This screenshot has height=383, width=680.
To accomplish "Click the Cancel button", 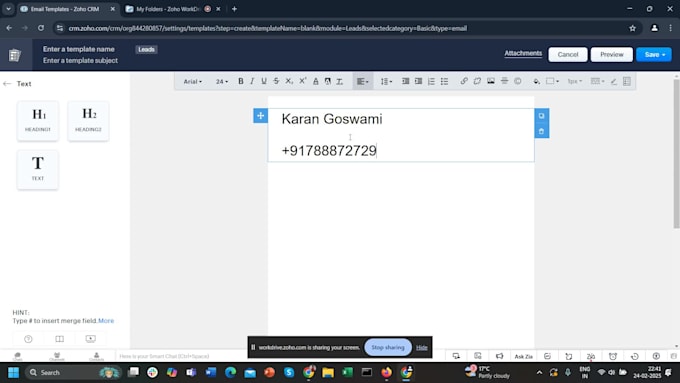I will coord(568,55).
